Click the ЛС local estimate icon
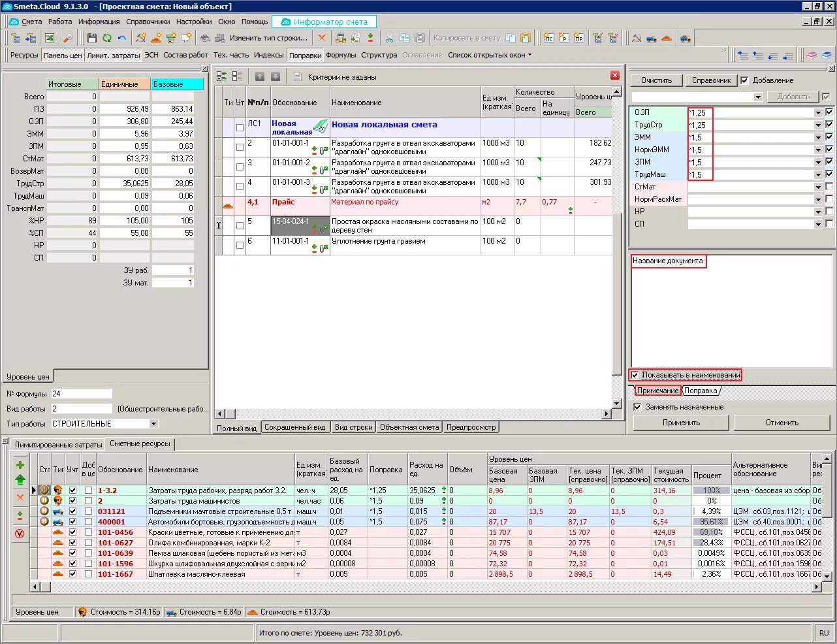Screen dimensions: 837x644 (548, 38)
